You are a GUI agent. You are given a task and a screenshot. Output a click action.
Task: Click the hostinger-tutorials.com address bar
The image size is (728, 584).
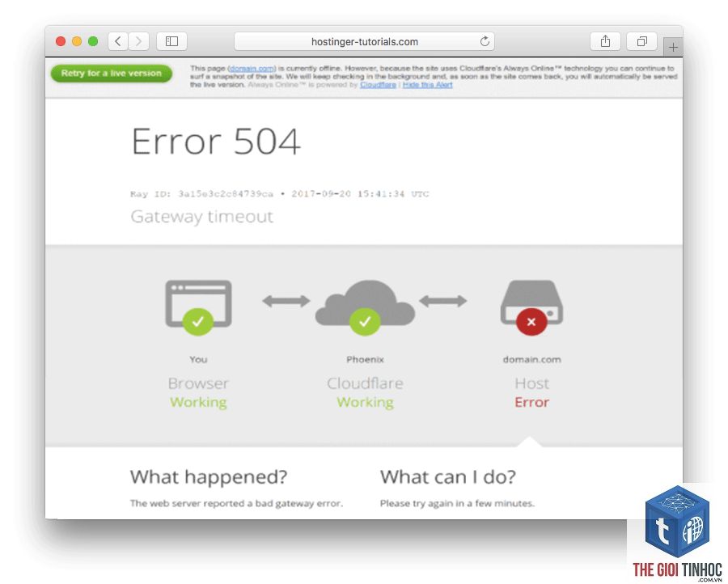coord(364,41)
